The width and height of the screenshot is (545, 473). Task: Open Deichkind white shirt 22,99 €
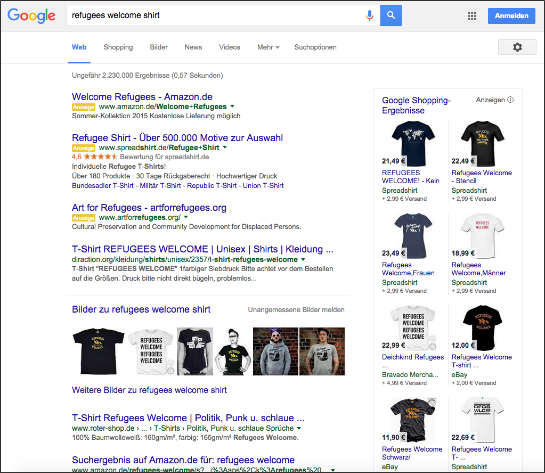pos(413,327)
